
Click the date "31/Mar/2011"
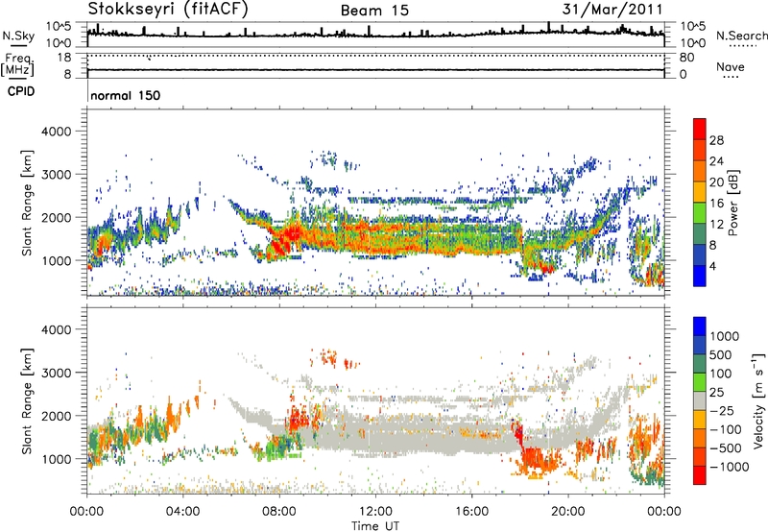pos(612,10)
